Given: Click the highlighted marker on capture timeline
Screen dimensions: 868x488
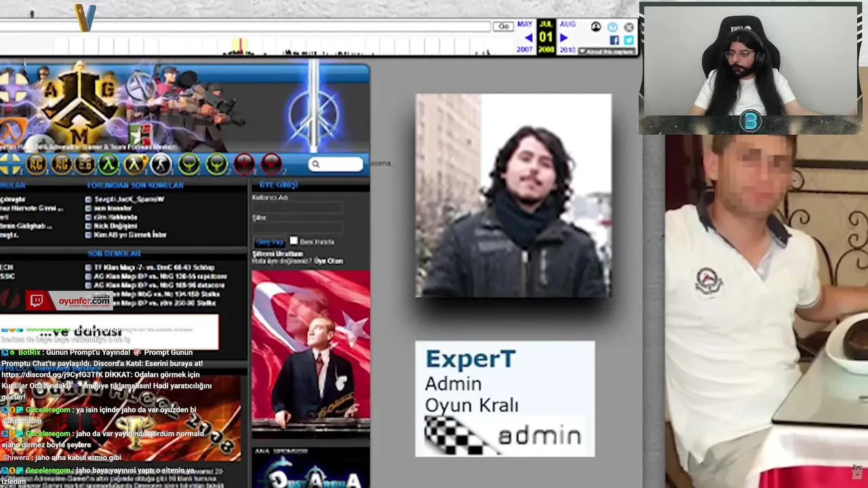Looking at the screenshot, I should click(239, 46).
